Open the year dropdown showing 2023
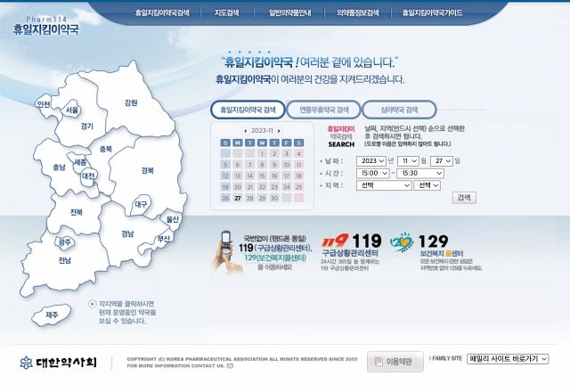Image resolution: width=570 pixels, height=392 pixels. click(370, 161)
